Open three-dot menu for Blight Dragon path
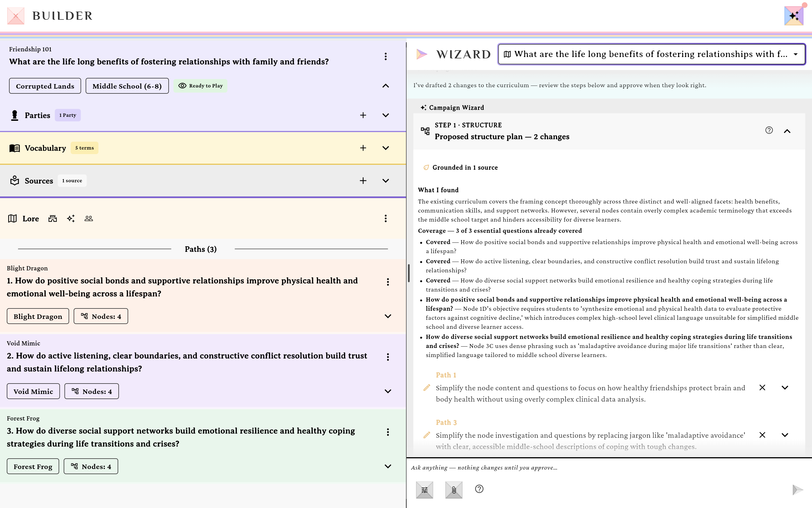Image resolution: width=812 pixels, height=508 pixels. point(388,282)
